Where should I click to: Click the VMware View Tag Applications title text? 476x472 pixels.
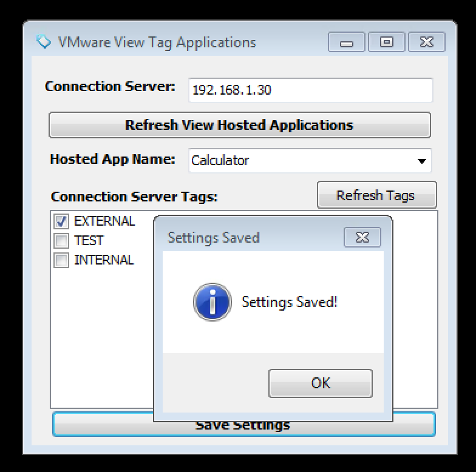(x=157, y=42)
